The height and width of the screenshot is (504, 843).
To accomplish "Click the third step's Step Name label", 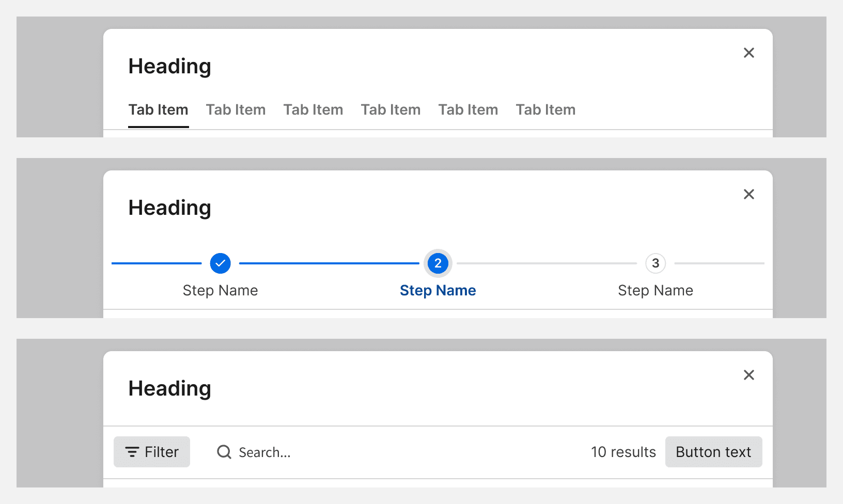I will click(x=655, y=290).
